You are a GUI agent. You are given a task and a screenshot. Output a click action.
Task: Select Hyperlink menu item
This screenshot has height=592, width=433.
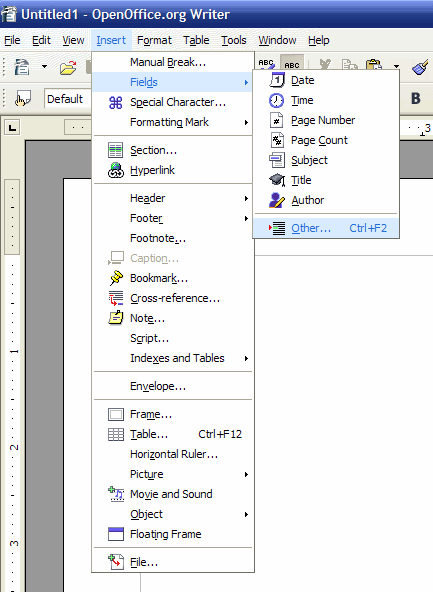coord(173,170)
